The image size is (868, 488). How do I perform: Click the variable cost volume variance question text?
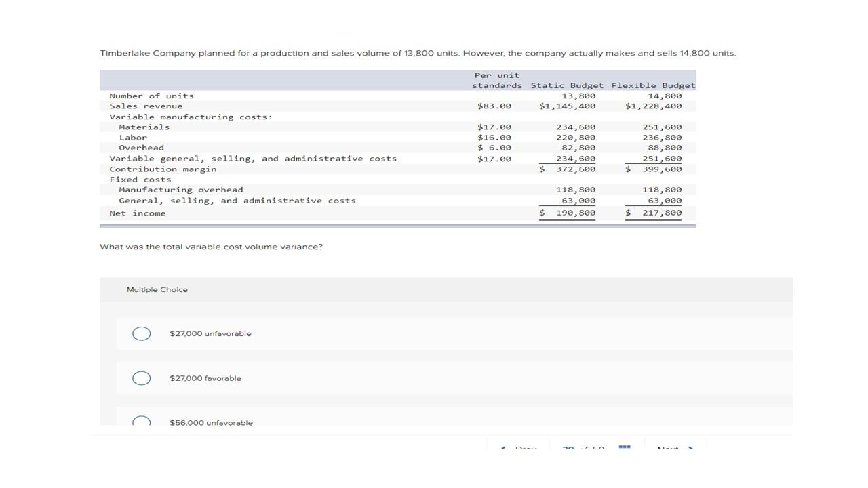point(212,247)
